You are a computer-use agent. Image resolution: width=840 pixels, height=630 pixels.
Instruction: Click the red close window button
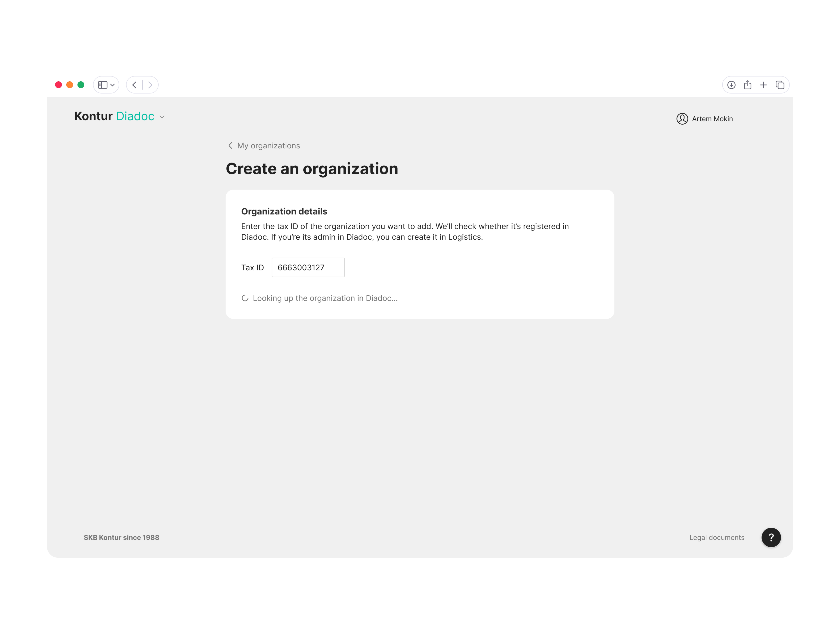click(x=59, y=85)
